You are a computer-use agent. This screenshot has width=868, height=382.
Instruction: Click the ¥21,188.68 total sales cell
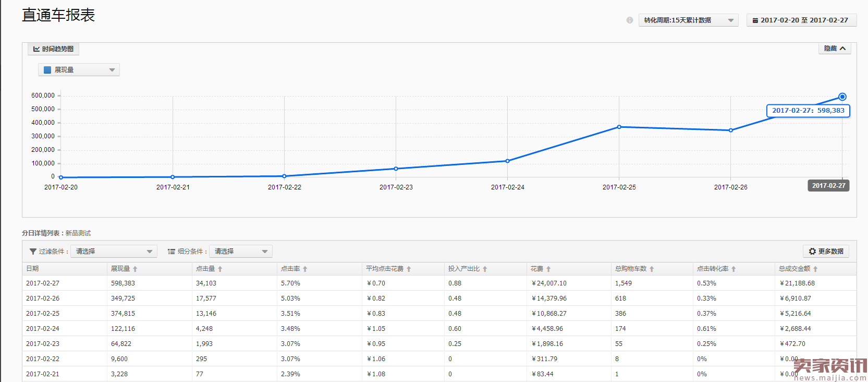797,283
